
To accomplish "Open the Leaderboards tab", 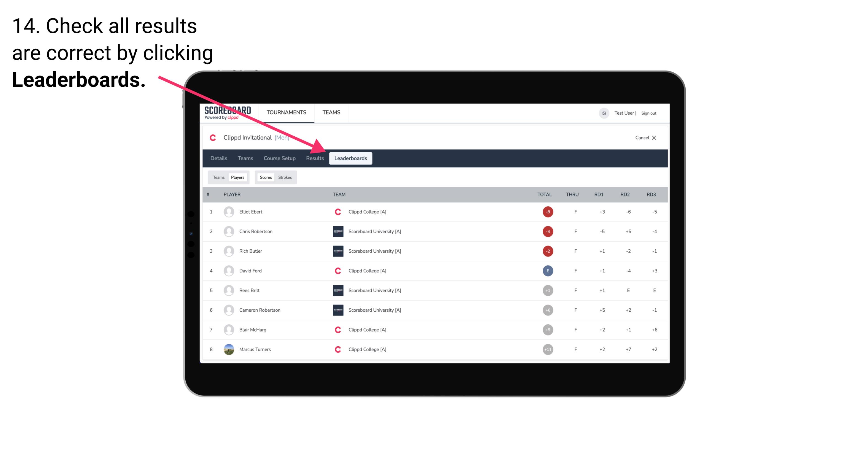I will coord(351,158).
